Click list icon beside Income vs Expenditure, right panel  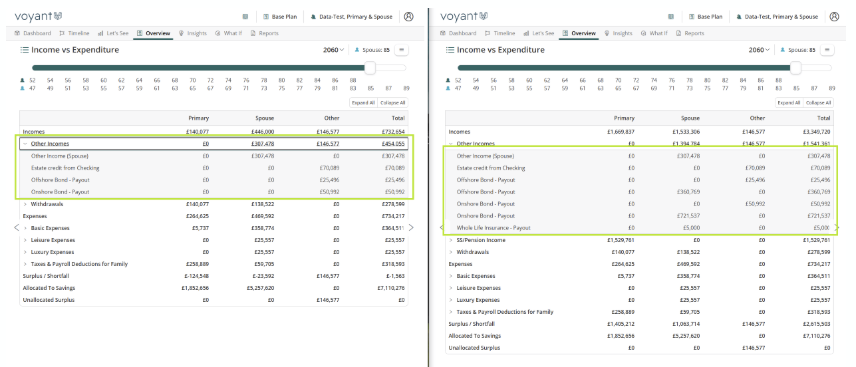(450, 50)
